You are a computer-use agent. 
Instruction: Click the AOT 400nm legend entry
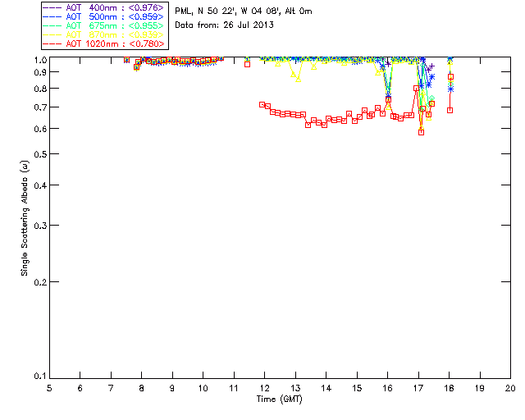pos(103,7)
